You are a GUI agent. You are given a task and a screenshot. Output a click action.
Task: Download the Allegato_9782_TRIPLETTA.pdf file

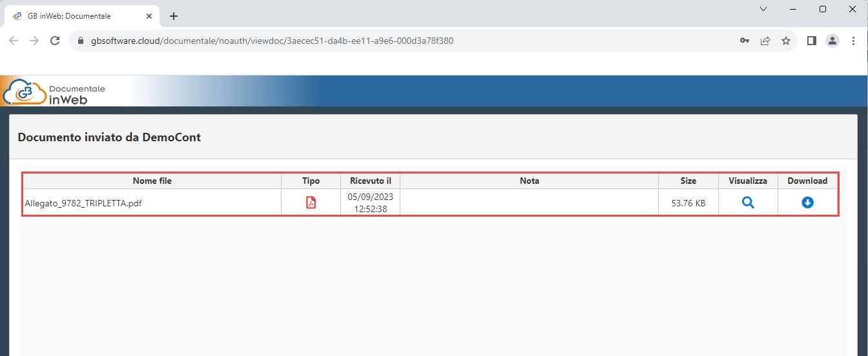[807, 203]
